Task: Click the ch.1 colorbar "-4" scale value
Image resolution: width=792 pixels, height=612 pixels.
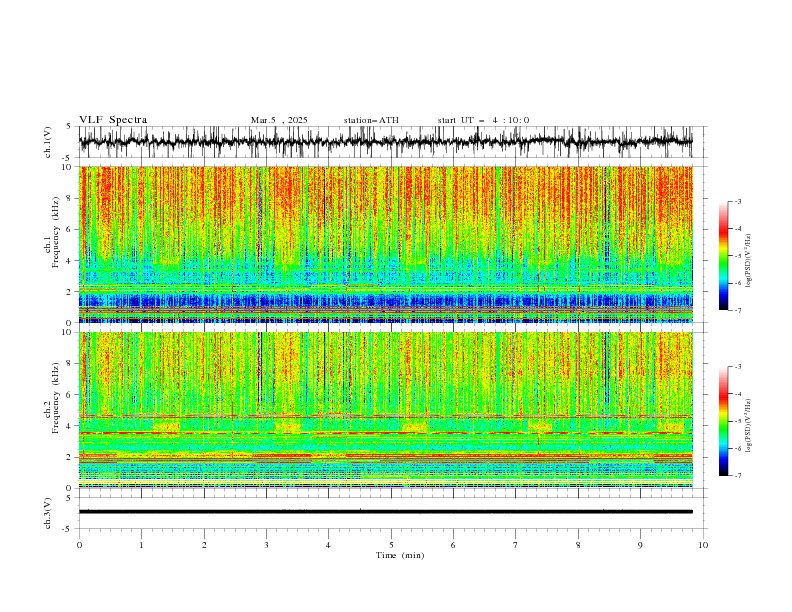Action: point(738,229)
